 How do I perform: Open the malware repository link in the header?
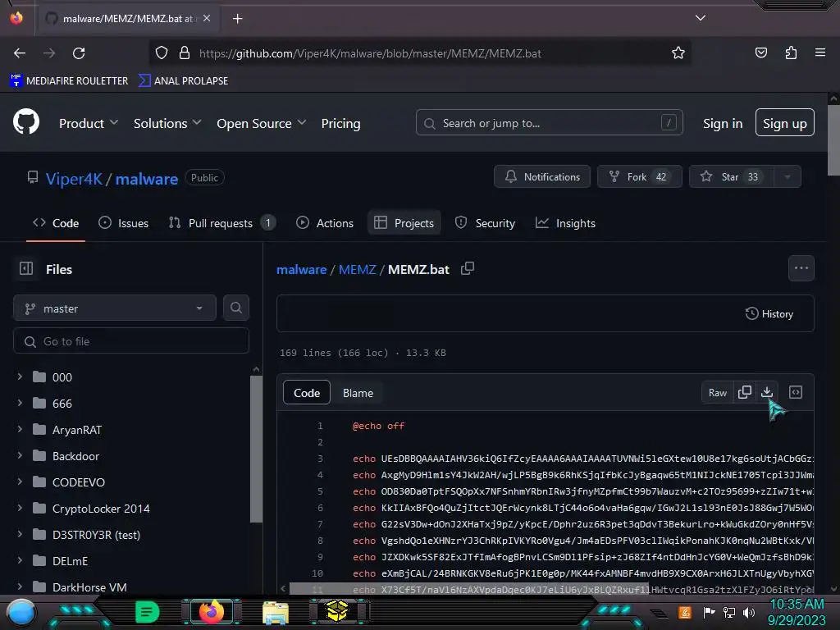[x=146, y=178]
